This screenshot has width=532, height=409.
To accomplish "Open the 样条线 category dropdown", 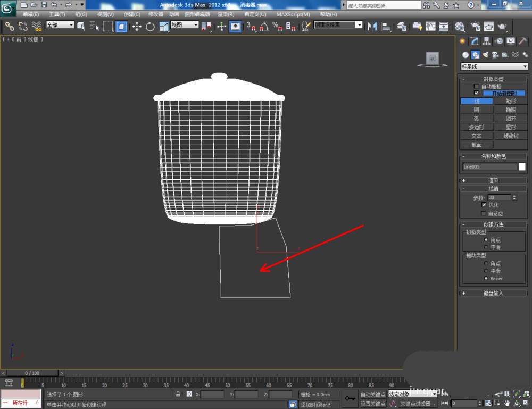I will pyautogui.click(x=494, y=66).
